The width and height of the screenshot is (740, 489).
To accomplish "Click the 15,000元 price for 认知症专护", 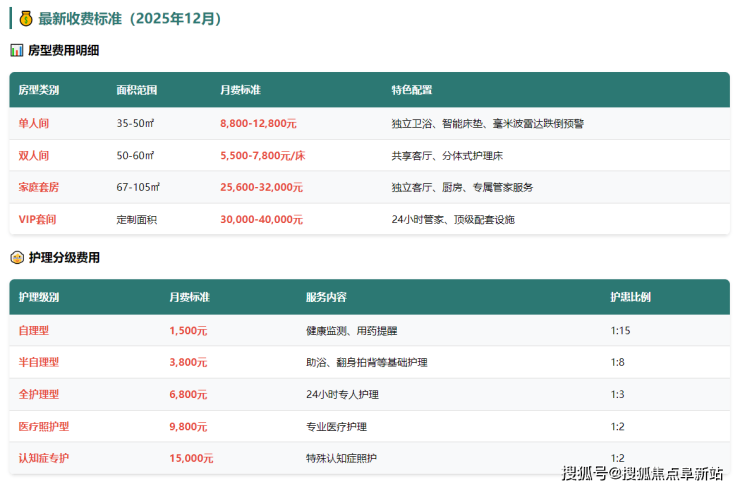I will 191,458.
